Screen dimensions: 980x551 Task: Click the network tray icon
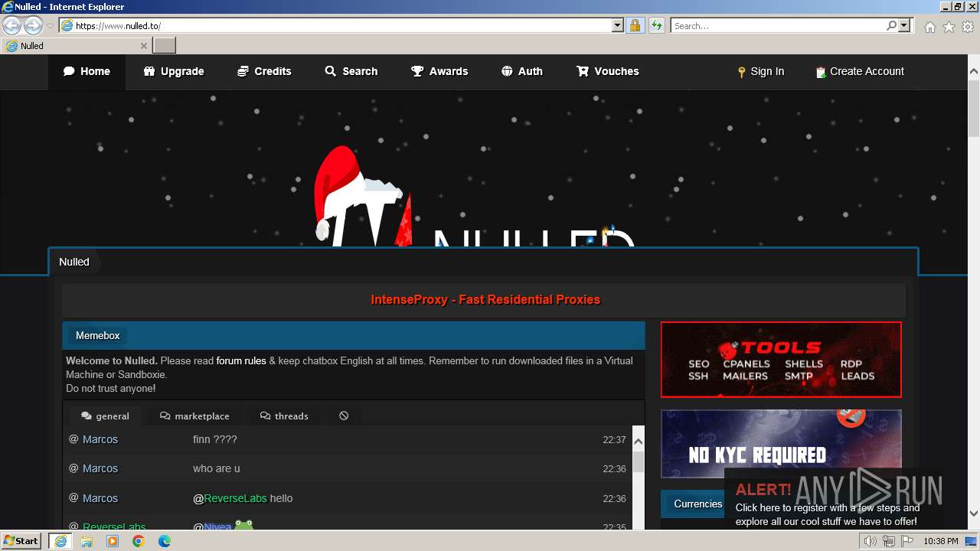click(889, 541)
